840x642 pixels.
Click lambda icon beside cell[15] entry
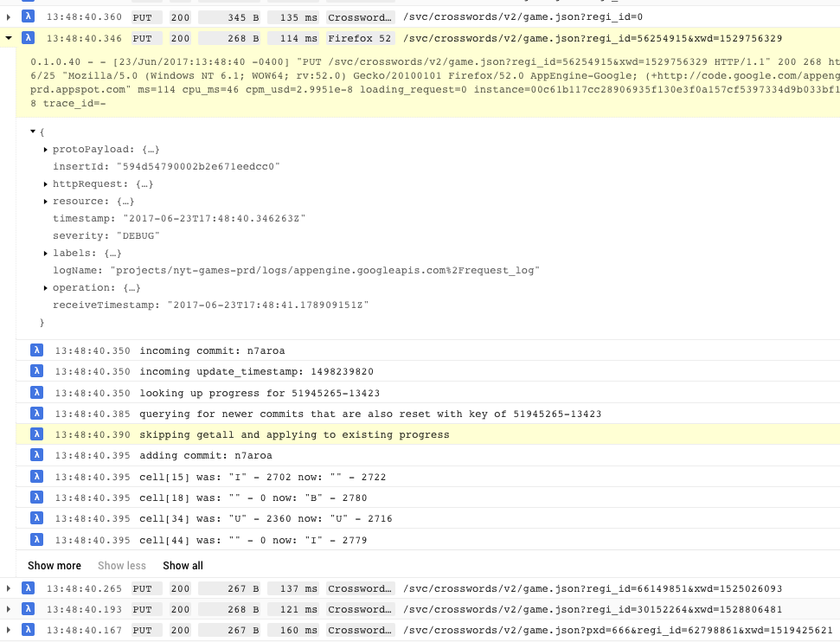coord(36,477)
